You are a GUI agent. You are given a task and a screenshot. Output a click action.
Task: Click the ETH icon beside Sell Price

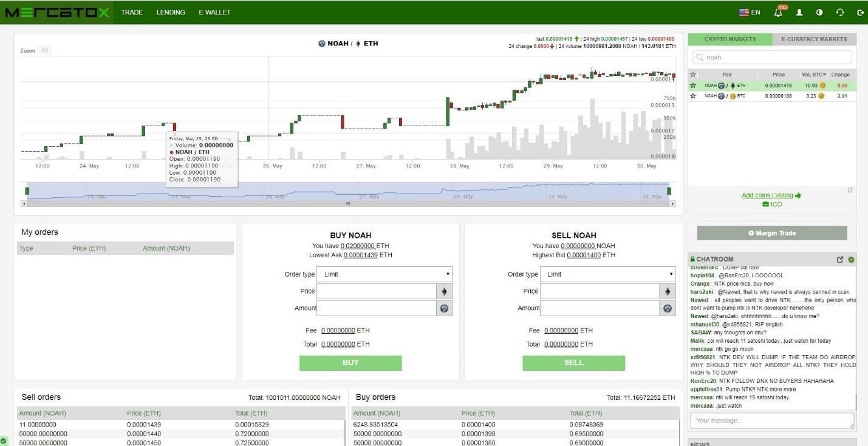[x=668, y=291]
